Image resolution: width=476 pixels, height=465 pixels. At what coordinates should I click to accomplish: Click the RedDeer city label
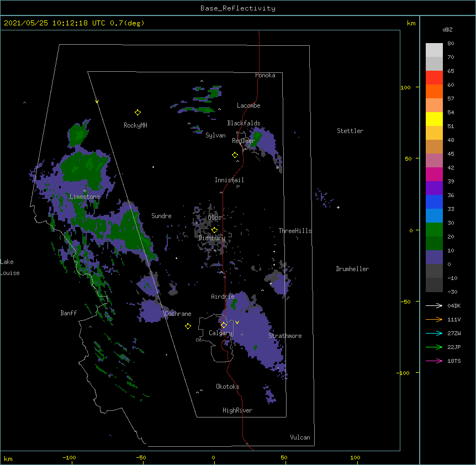point(244,141)
